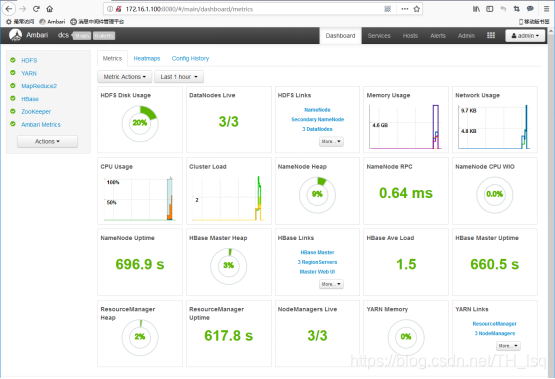Bookmark this page with the star icon
The height and width of the screenshot is (379, 555).
[417, 9]
